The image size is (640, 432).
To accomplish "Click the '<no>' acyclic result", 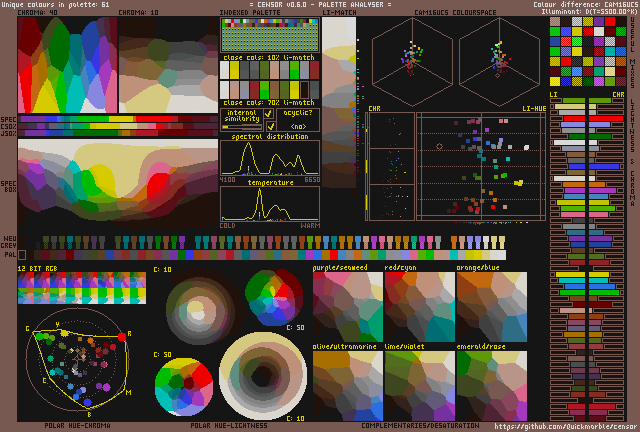I will tap(298, 127).
